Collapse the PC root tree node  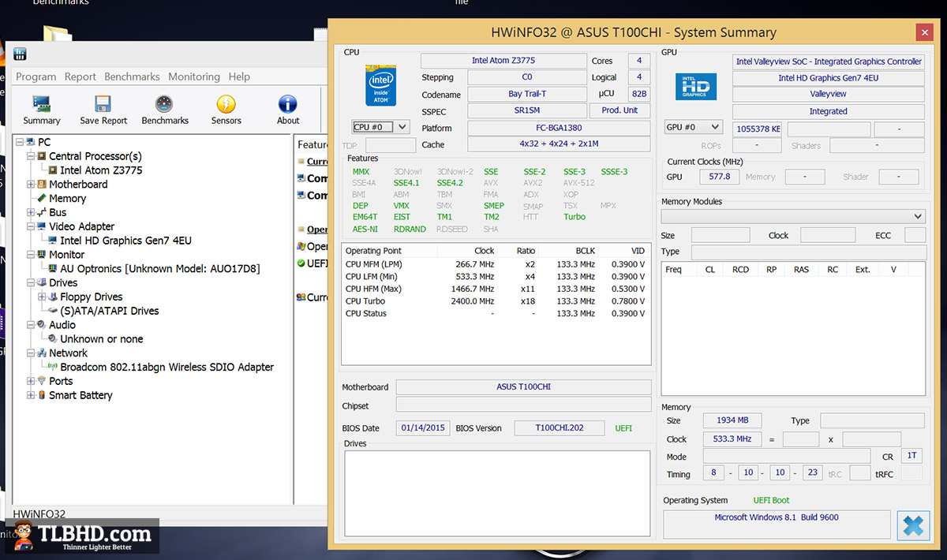(20, 142)
